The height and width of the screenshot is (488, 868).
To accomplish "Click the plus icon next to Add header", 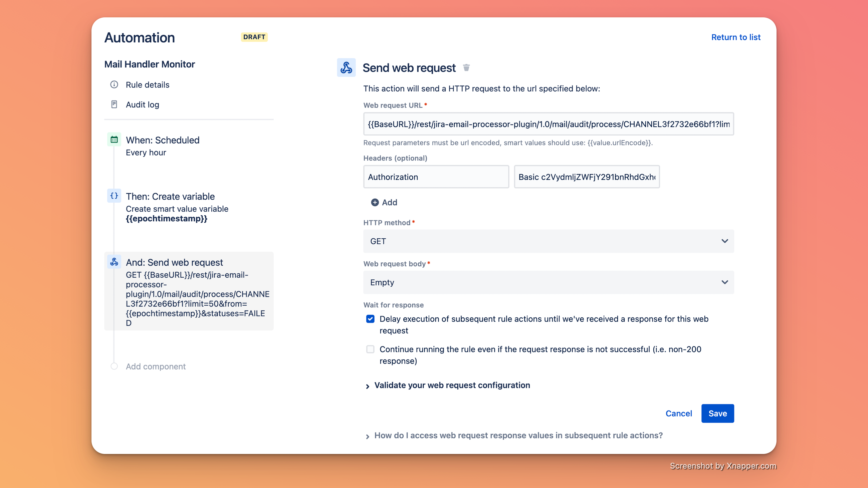I will click(x=375, y=202).
